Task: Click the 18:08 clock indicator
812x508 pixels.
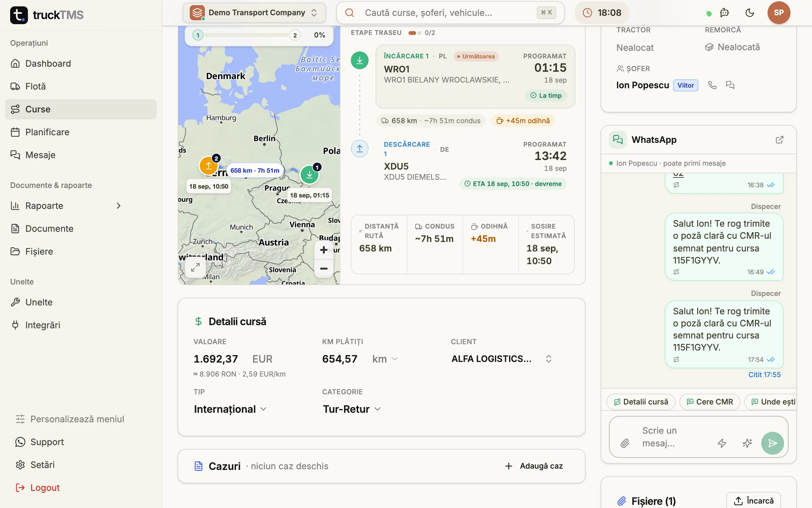Action: pos(602,13)
